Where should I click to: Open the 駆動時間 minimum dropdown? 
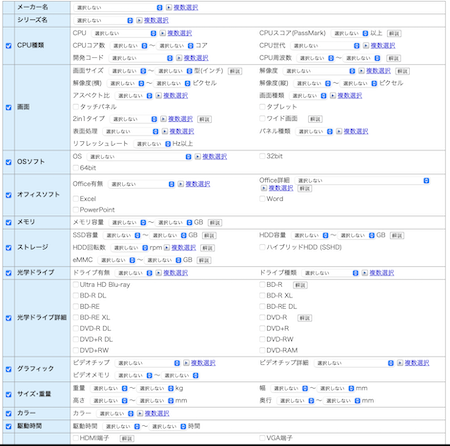[x=121, y=427]
